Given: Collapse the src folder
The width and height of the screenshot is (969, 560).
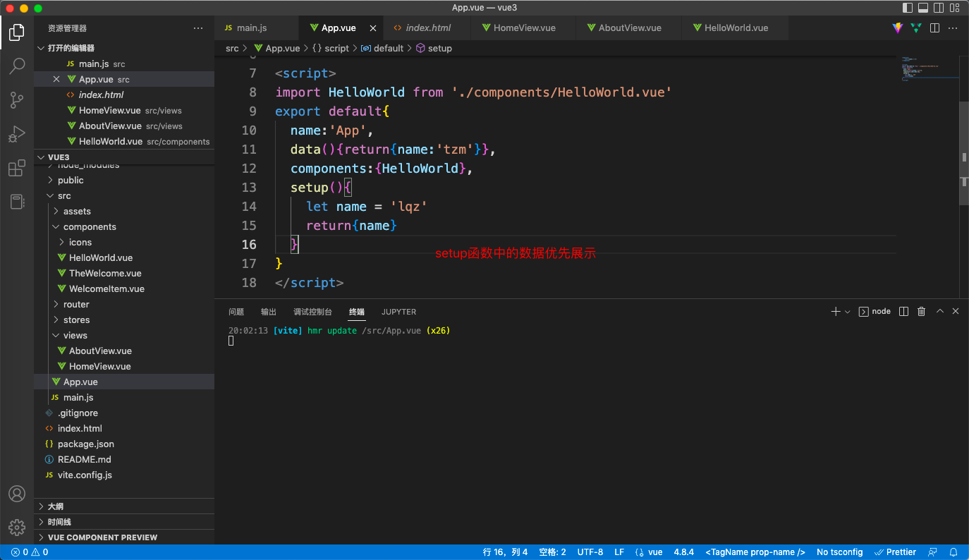Looking at the screenshot, I should 123,196.
